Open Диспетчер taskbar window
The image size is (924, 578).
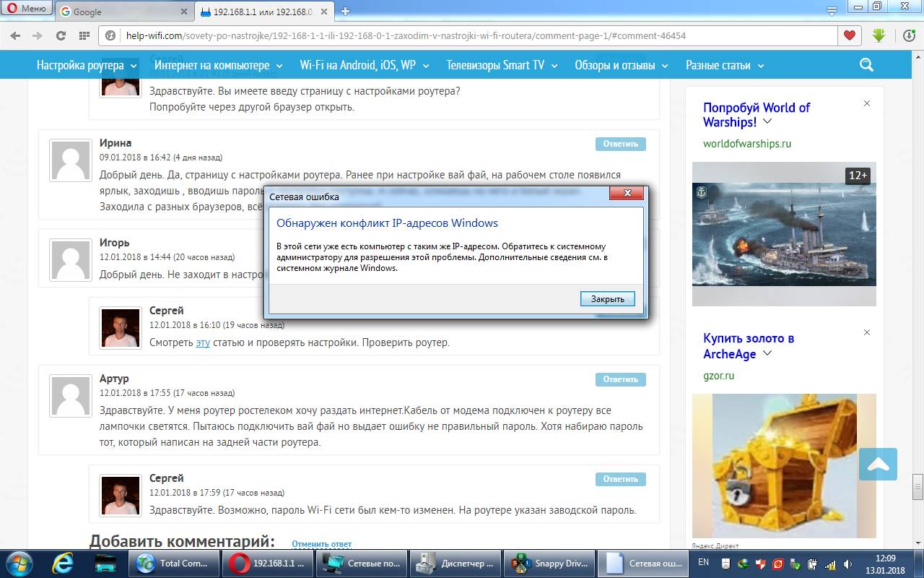tap(456, 563)
